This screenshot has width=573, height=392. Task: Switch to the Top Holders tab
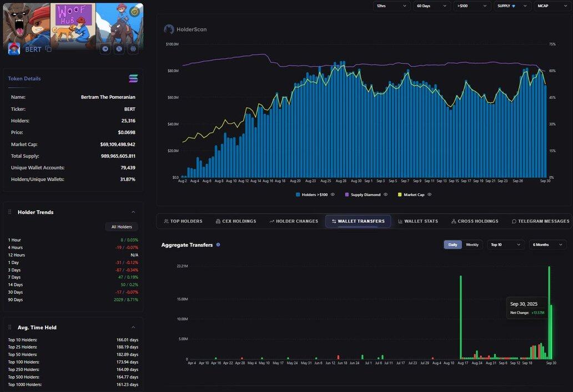pyautogui.click(x=183, y=221)
